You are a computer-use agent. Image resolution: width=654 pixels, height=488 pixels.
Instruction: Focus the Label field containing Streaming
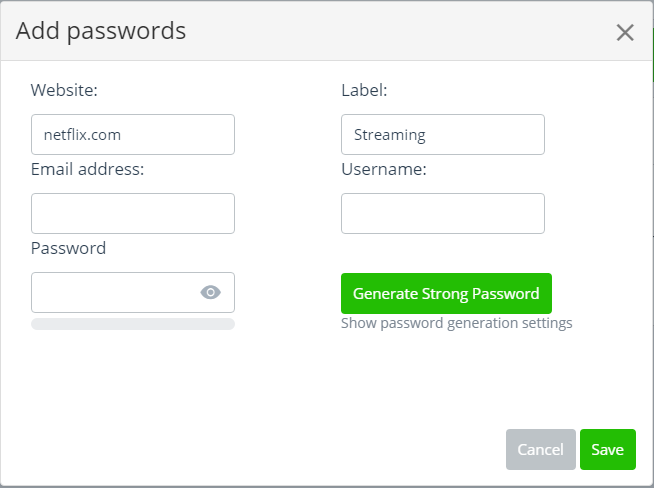(442, 134)
